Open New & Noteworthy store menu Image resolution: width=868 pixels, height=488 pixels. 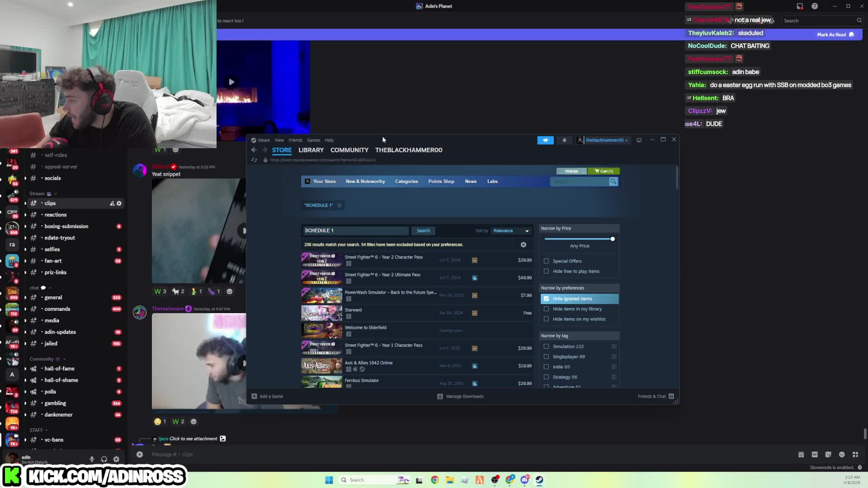(365, 182)
